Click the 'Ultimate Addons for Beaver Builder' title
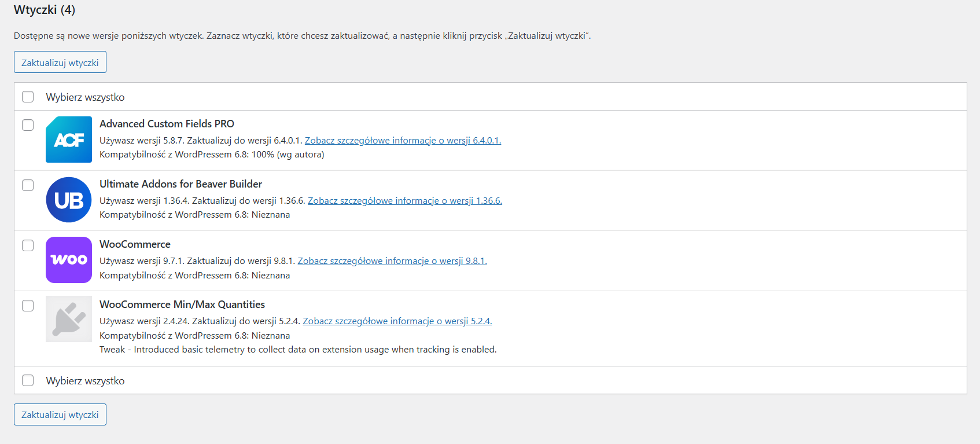The image size is (980, 444). 180,184
